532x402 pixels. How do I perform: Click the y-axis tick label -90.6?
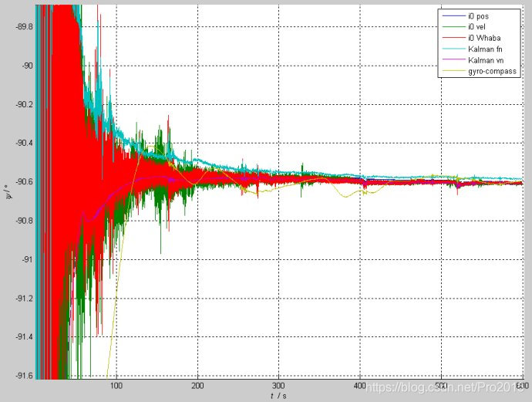24,181
